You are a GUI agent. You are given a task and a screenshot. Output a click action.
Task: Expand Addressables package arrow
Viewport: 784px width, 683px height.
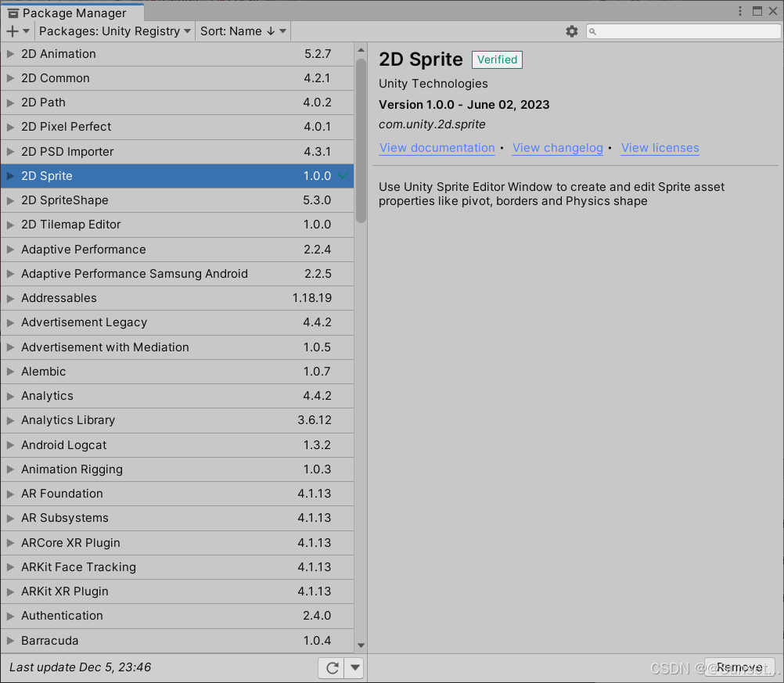(10, 299)
